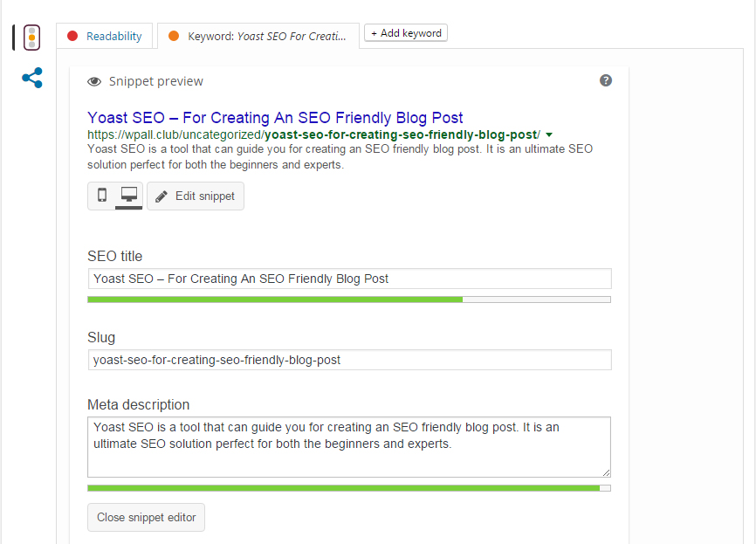756x544 pixels.
Task: Expand the URL dropdown arrow in snippet
Action: pos(549,134)
